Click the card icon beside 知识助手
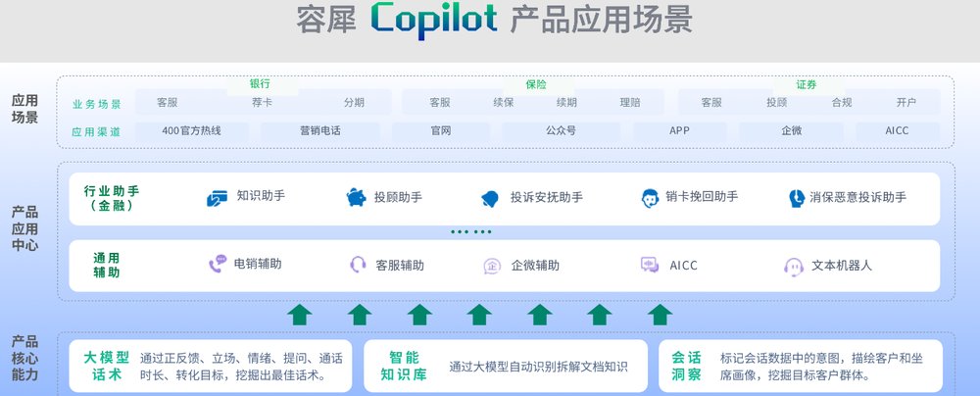980x396 pixels. point(217,198)
